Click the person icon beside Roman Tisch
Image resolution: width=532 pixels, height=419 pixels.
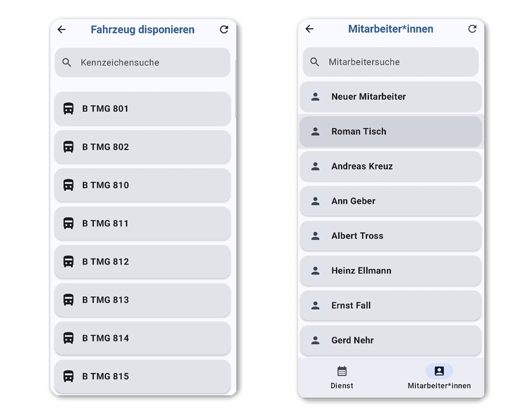pos(315,132)
